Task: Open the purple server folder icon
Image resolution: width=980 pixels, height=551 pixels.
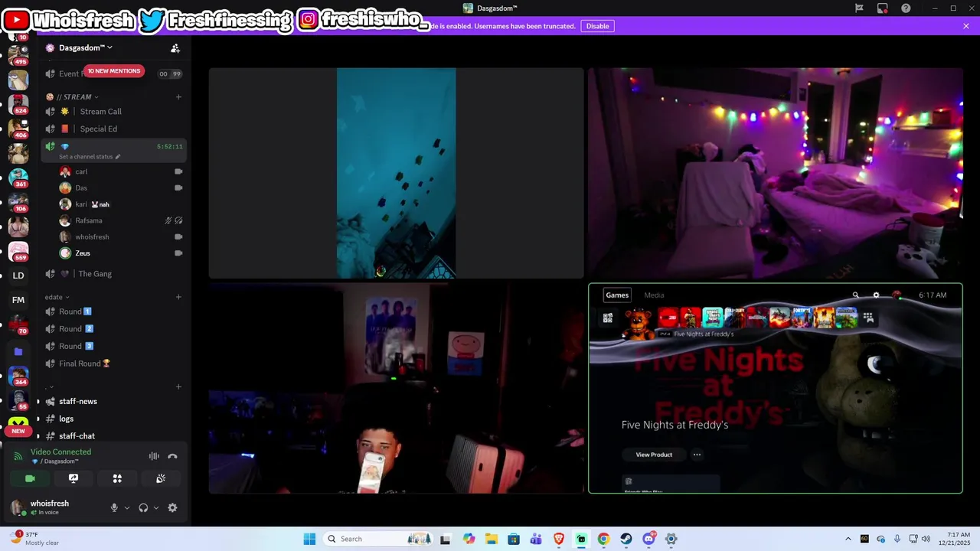Action: 18,351
